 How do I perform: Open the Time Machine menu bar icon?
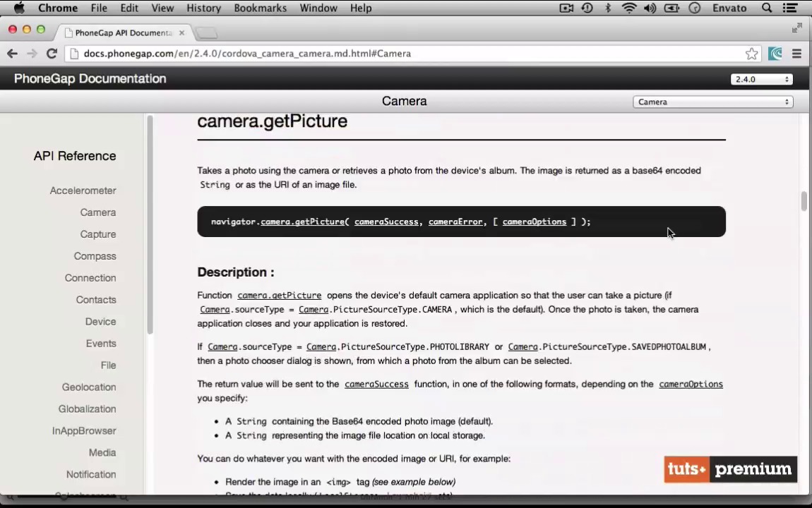587,8
